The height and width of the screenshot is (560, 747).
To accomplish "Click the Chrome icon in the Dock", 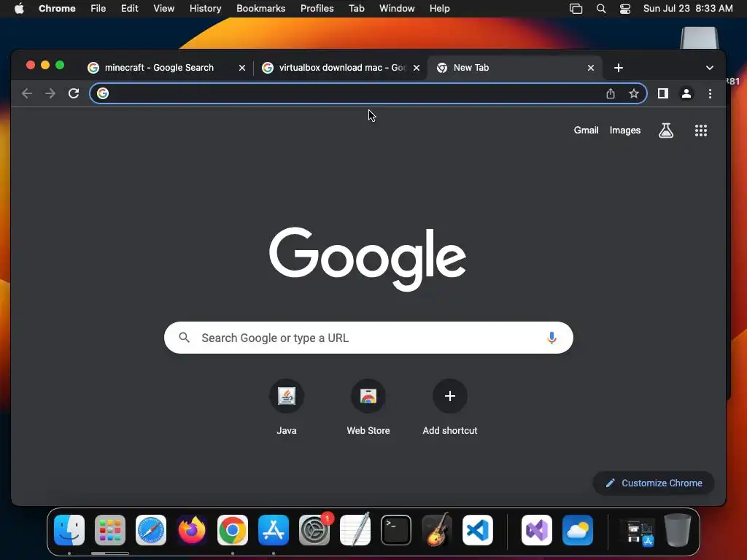I will point(233,530).
